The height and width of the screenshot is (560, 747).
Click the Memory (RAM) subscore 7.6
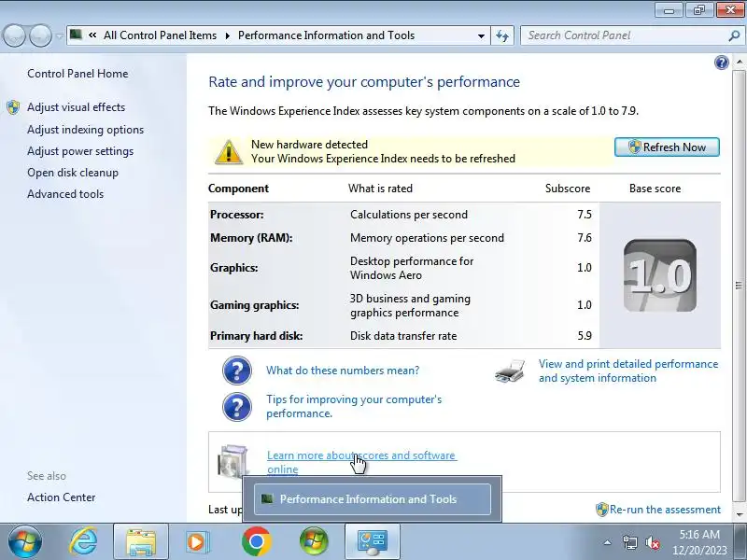tap(585, 238)
